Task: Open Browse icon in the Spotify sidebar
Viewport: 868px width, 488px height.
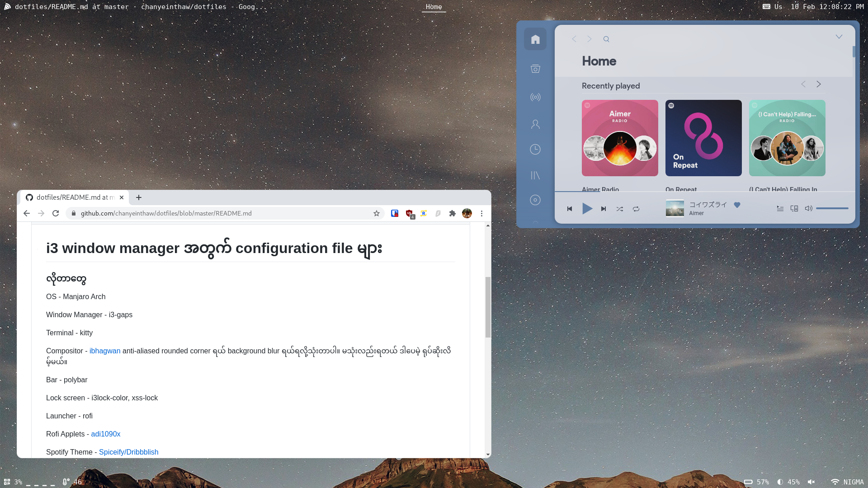Action: point(535,69)
